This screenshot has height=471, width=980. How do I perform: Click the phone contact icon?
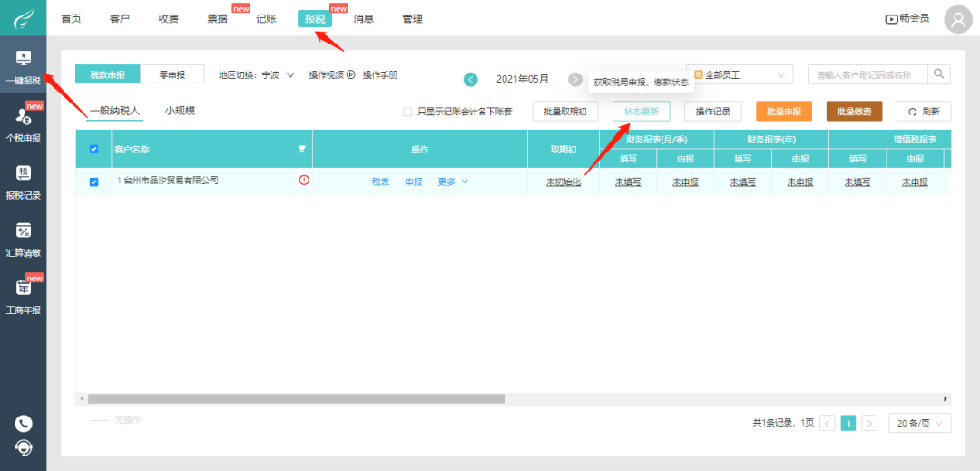point(23,424)
